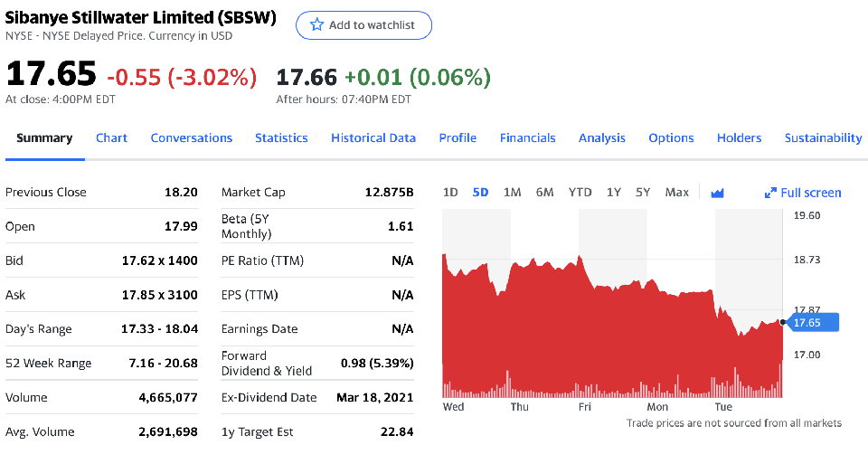Click the 19.60 price axis label

point(807,215)
